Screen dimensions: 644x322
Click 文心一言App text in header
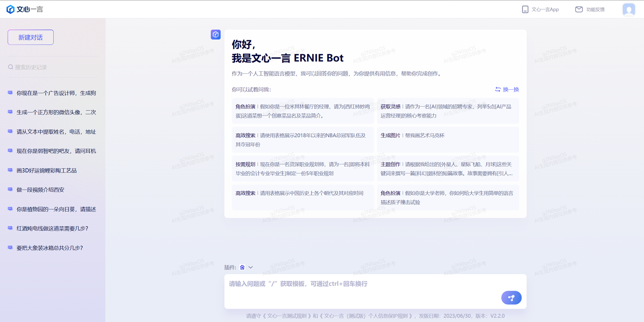[545, 9]
